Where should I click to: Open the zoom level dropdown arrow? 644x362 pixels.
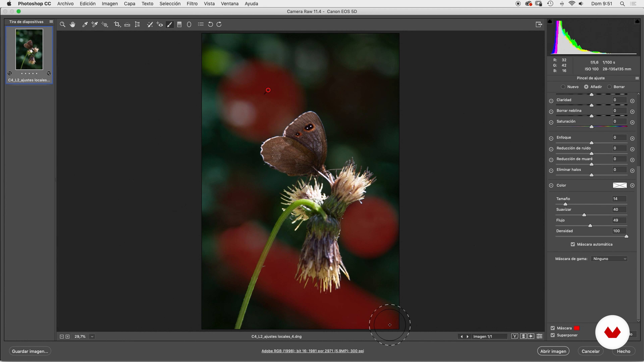92,337
